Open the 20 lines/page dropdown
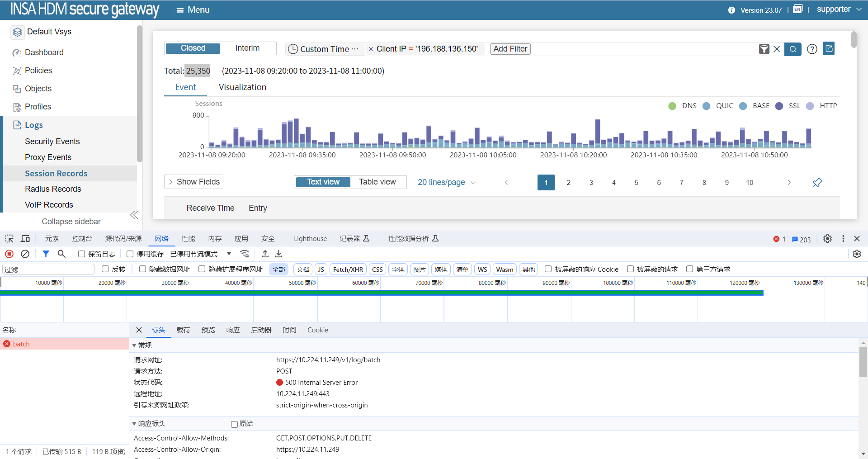 pyautogui.click(x=446, y=182)
